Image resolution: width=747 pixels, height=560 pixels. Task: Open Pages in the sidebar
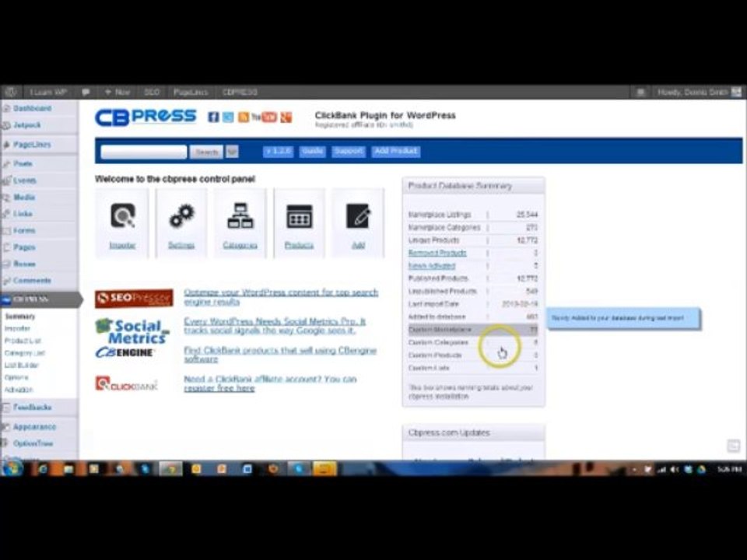24,247
